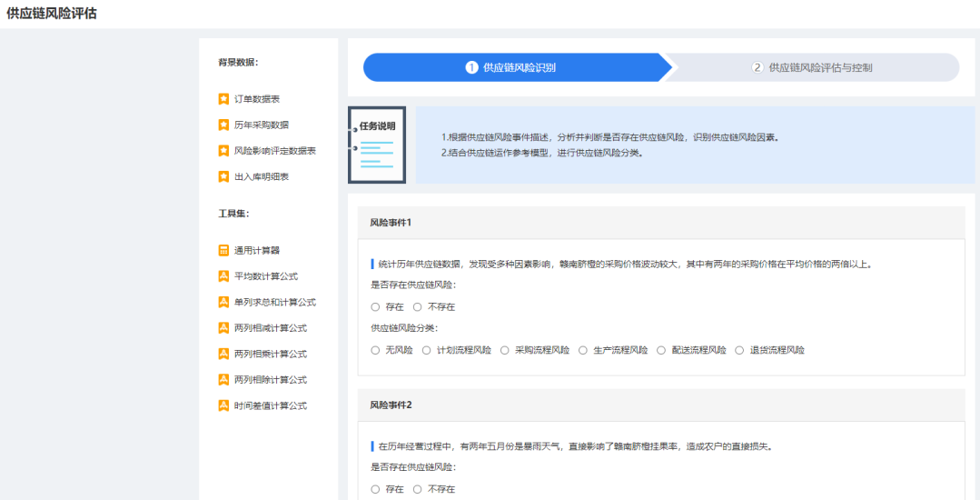
Task: Click the star icon beside 订单数据表
Action: pyautogui.click(x=223, y=99)
